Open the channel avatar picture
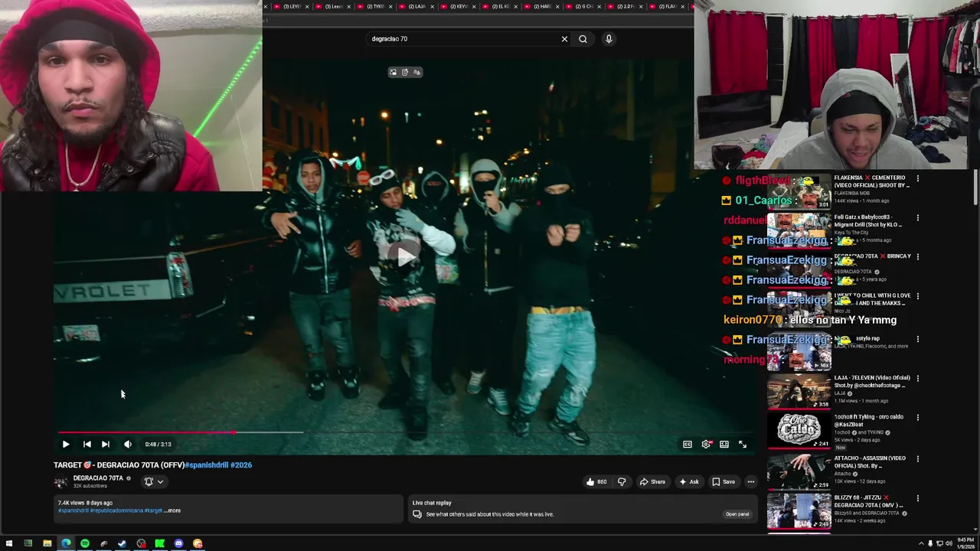Image resolution: width=980 pixels, height=551 pixels. tap(60, 482)
